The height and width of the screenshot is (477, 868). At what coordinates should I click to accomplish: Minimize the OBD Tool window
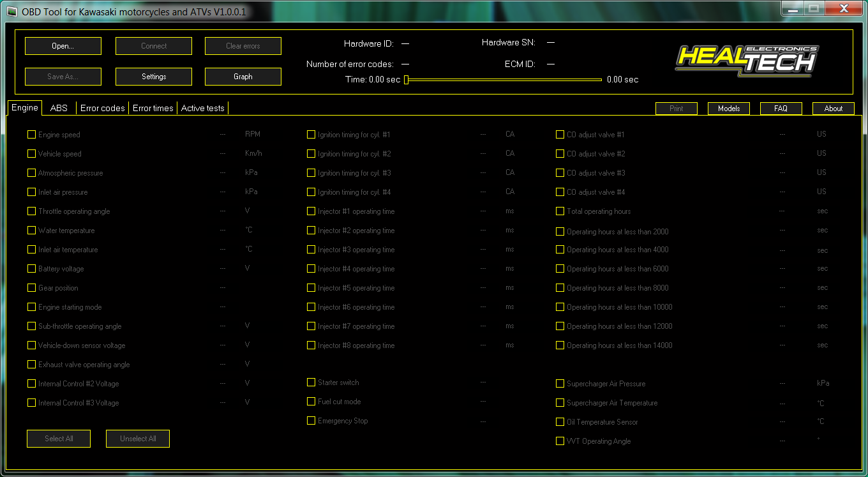coord(792,8)
